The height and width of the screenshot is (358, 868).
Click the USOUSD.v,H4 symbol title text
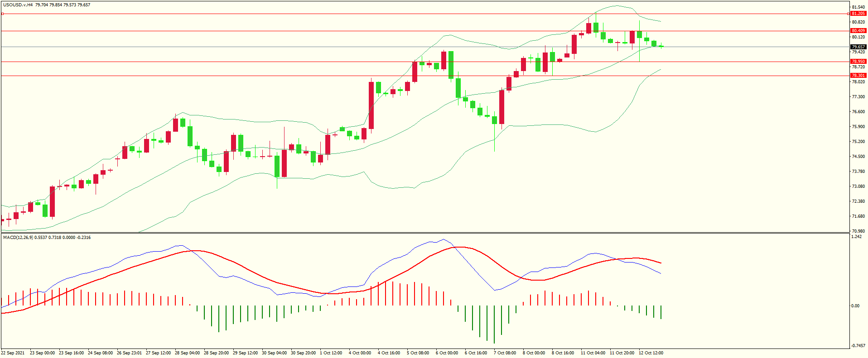[x=18, y=5]
